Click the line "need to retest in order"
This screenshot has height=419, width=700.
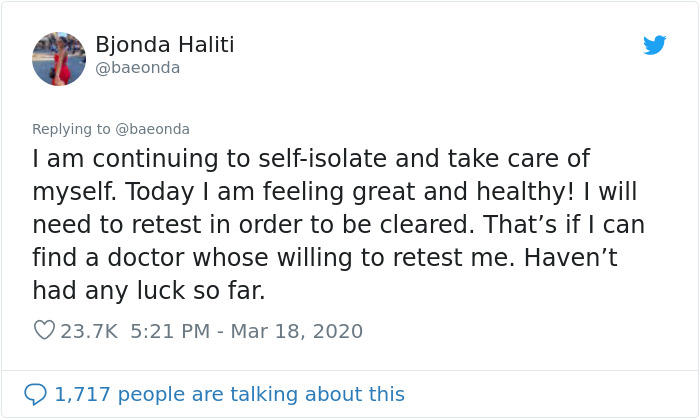(x=338, y=224)
